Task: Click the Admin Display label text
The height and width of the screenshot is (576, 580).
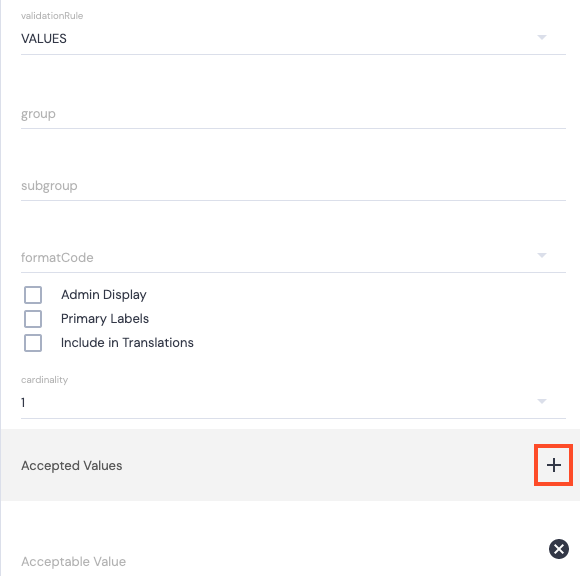Action: 104,295
